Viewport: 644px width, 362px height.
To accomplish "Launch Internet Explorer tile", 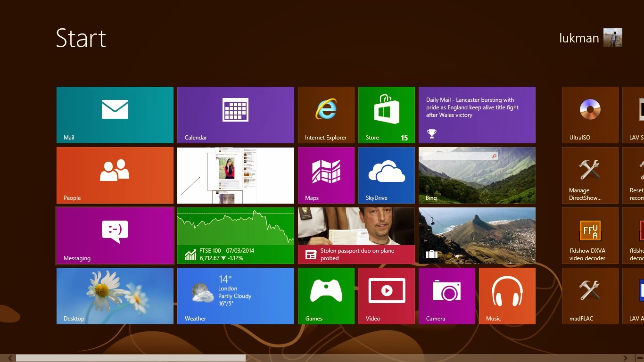I will (x=326, y=115).
